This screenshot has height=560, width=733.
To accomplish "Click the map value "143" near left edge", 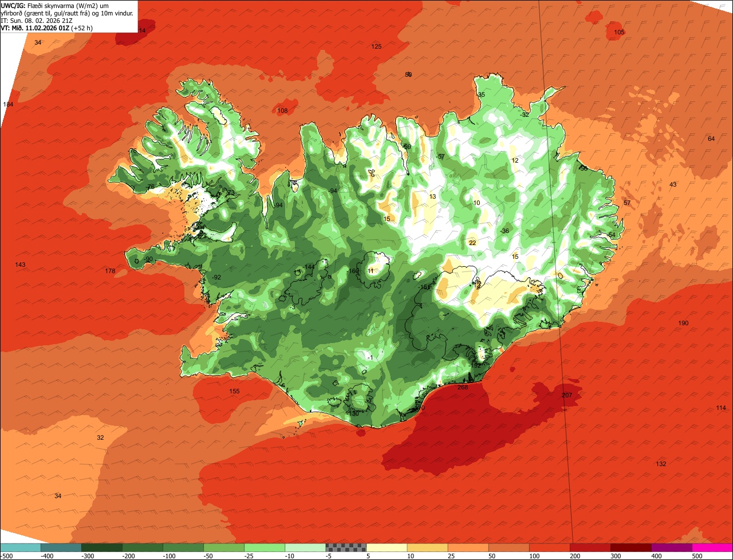I will pyautogui.click(x=20, y=265).
